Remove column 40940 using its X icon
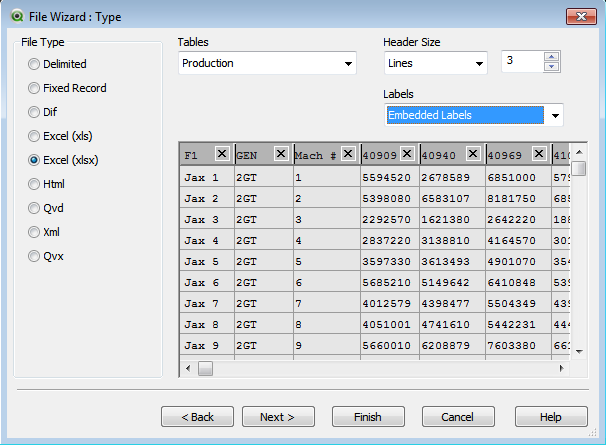606x445 pixels. 473,154
